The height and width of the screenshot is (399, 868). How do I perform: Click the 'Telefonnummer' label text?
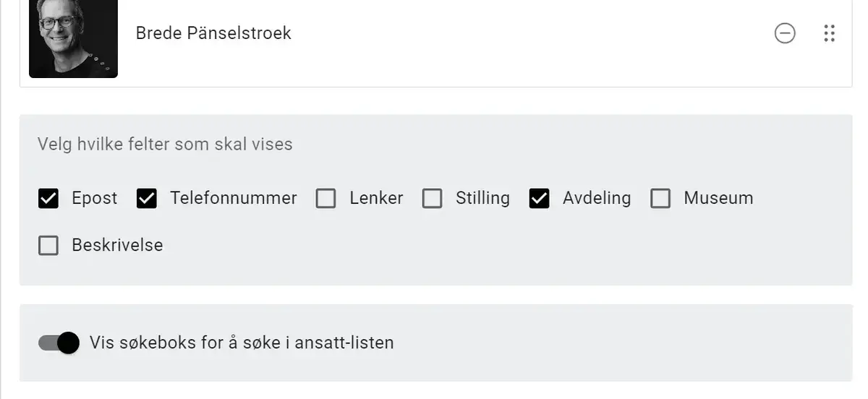coord(233,198)
